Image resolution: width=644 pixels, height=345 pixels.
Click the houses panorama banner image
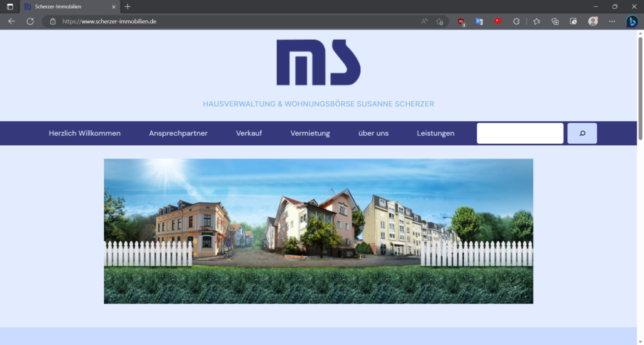click(x=318, y=231)
